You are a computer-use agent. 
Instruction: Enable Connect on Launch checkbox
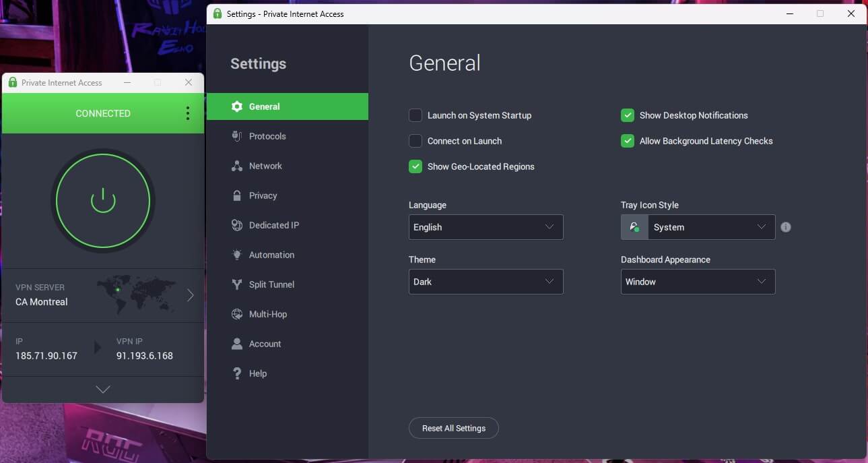click(415, 141)
